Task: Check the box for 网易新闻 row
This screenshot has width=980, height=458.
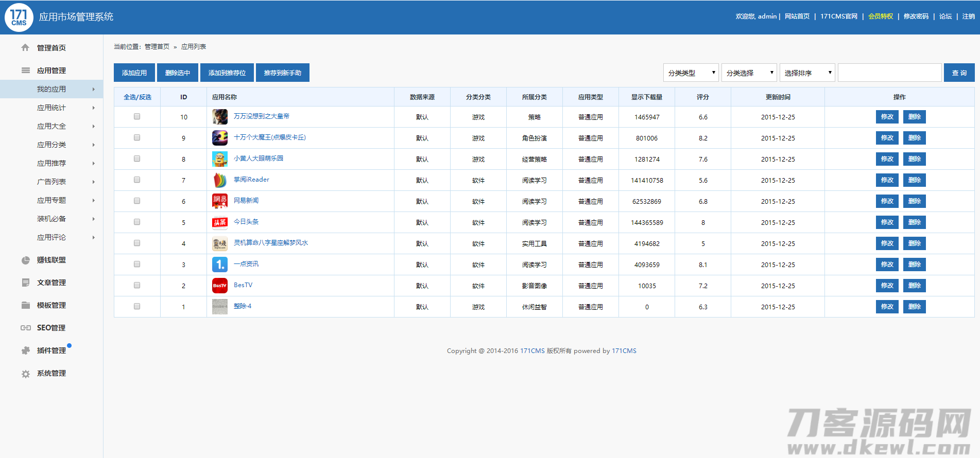Action: pyautogui.click(x=137, y=201)
